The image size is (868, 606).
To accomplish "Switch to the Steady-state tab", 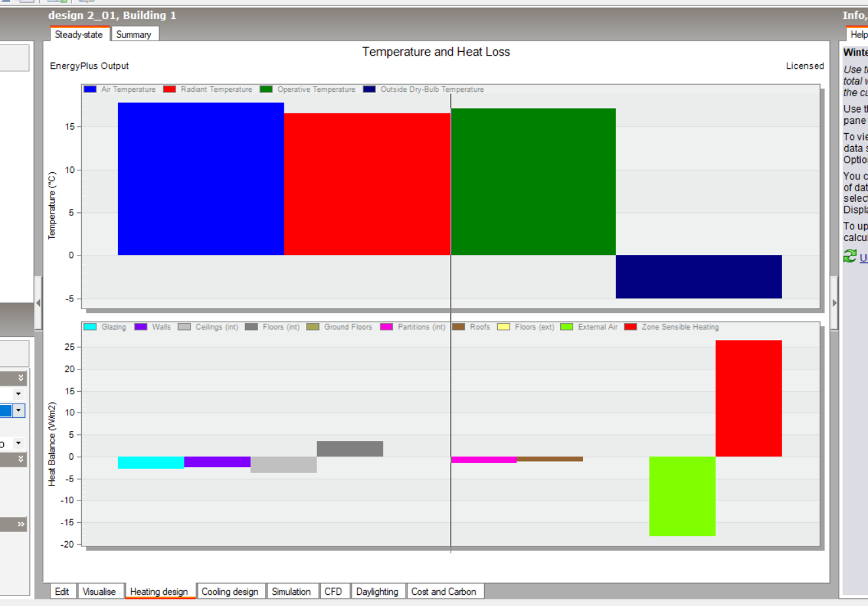I will click(79, 34).
